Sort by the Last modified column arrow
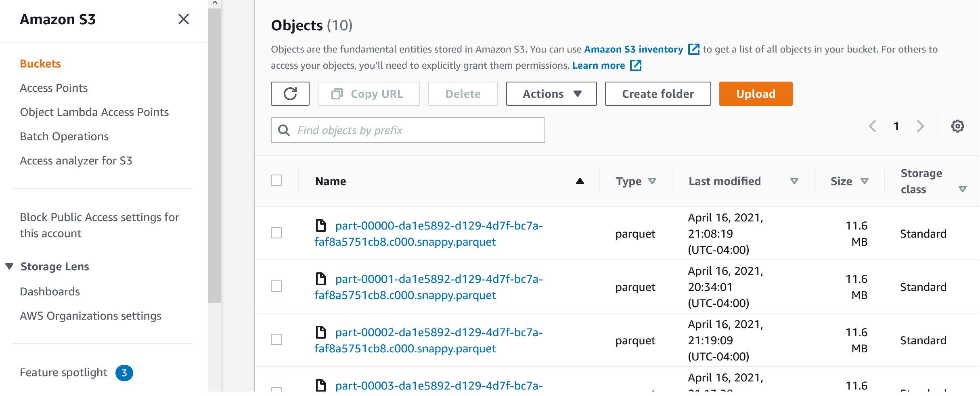The width and height of the screenshot is (980, 396). coord(794,181)
